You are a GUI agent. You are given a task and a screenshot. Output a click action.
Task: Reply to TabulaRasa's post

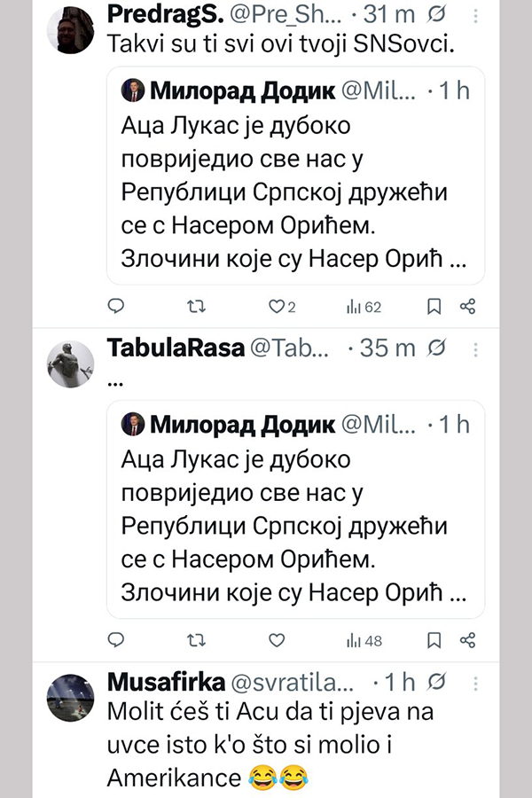click(115, 640)
